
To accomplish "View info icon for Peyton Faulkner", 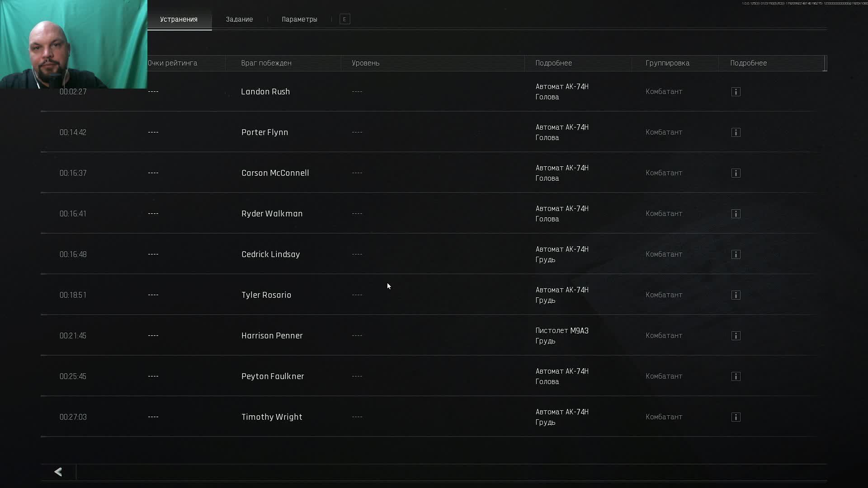I will click(736, 376).
